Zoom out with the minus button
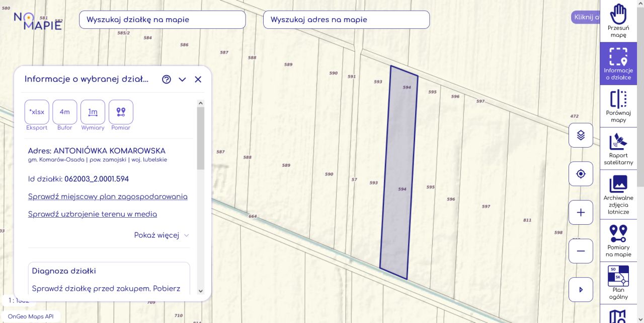 581,251
